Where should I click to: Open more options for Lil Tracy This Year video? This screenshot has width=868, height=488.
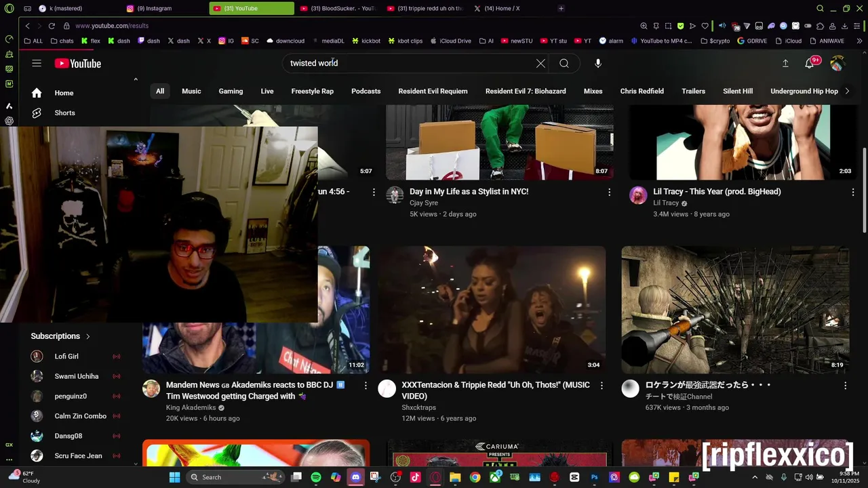click(x=852, y=192)
